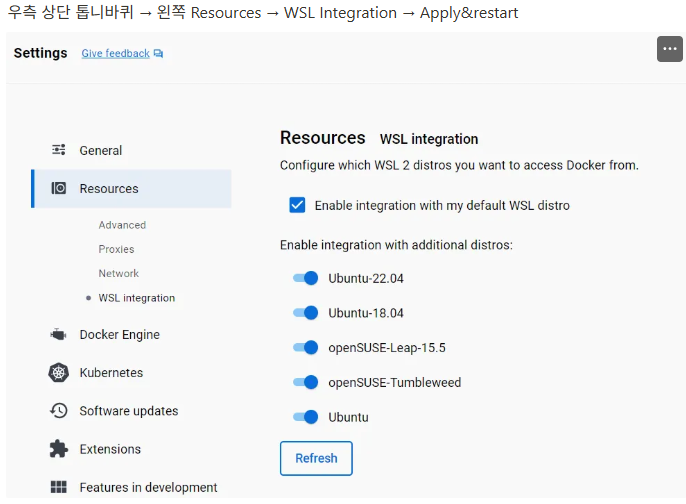Uncheck Enable integration with default WSL distro

point(297,205)
